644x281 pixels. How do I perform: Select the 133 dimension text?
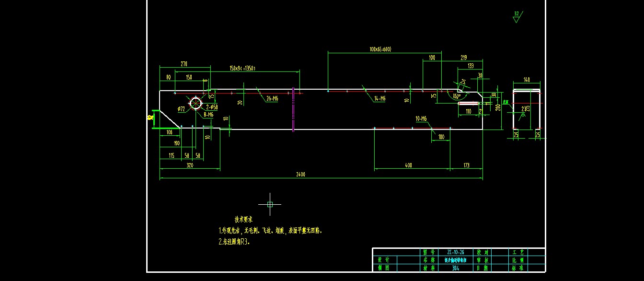pos(471,66)
